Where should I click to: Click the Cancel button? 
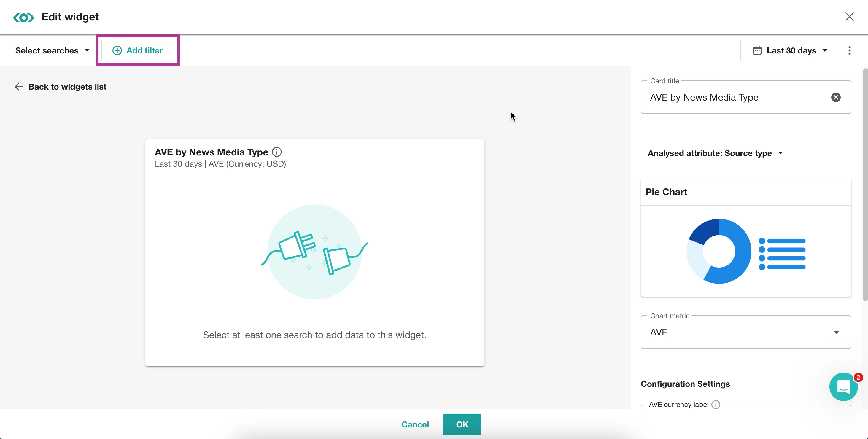(415, 424)
